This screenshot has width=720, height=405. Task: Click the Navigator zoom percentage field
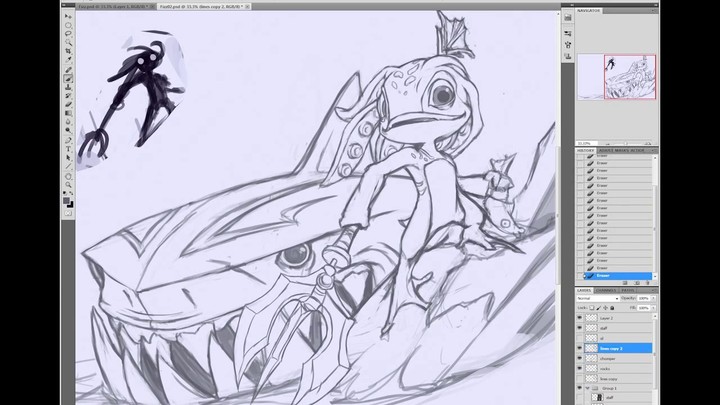pyautogui.click(x=586, y=143)
